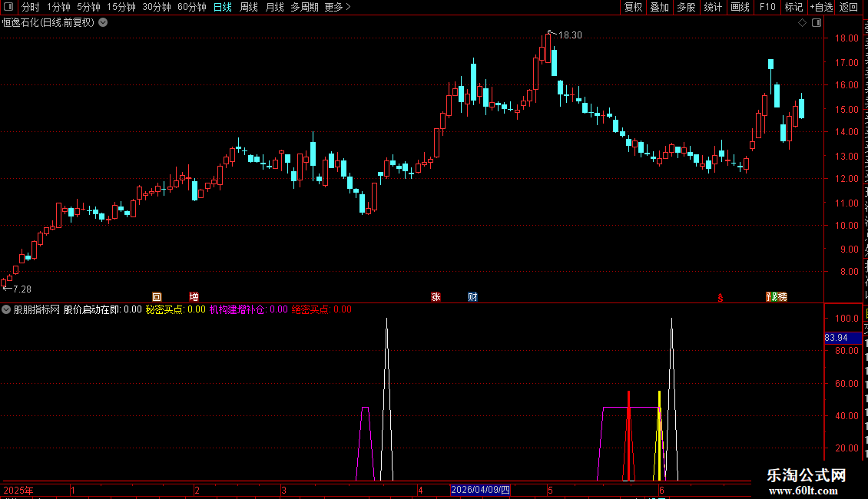Viewport: 868px width, 499px height.
Task: Expand the 股朋指标网 indicator dropdown
Action: (x=6, y=310)
